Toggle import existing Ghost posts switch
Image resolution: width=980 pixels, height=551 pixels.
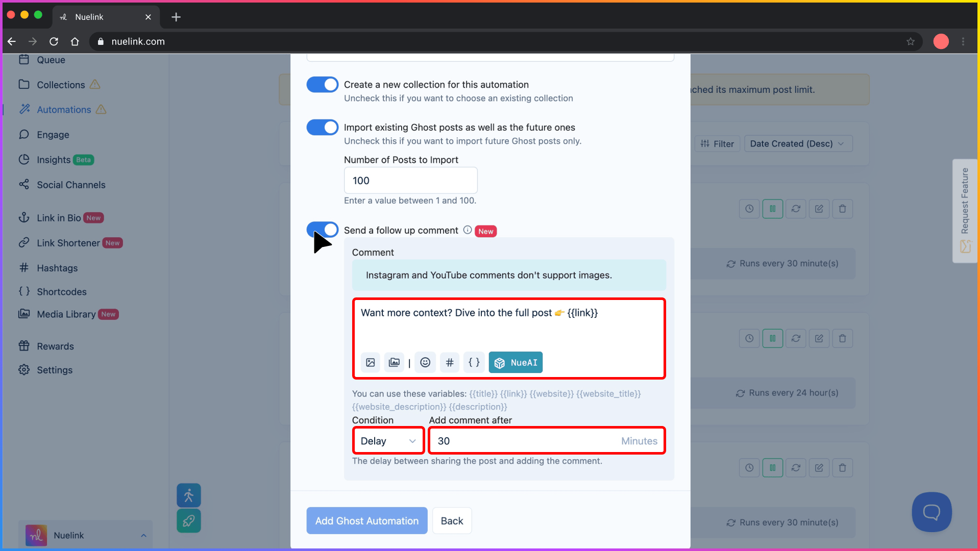[x=323, y=128]
